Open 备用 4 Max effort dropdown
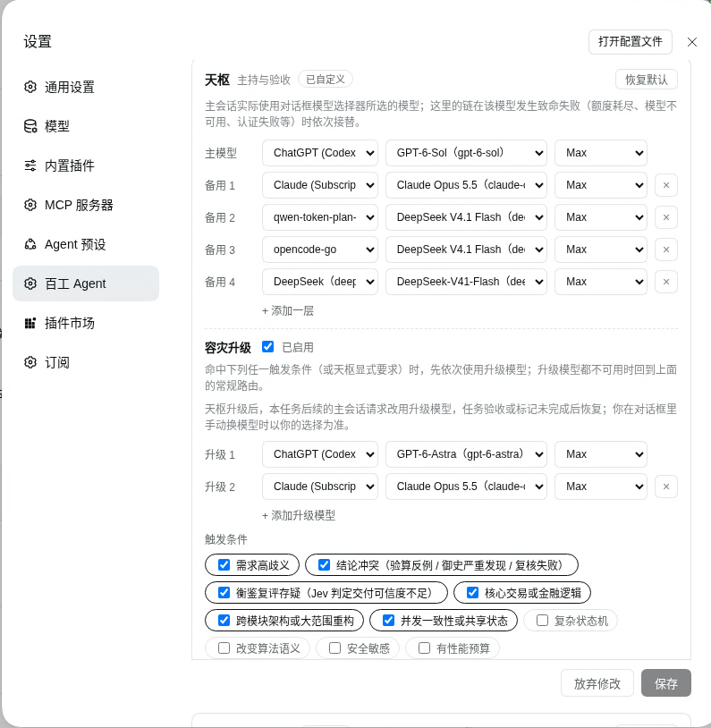The height and width of the screenshot is (728, 711). tap(601, 282)
